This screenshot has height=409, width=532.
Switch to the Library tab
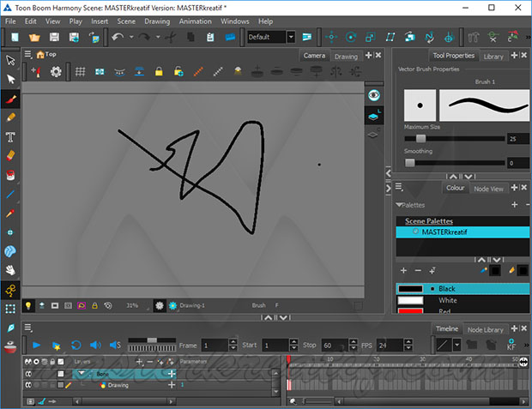pos(493,57)
